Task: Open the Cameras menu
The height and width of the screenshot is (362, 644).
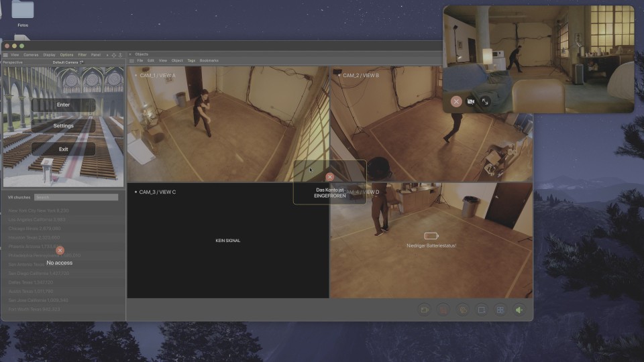Action: coord(31,55)
